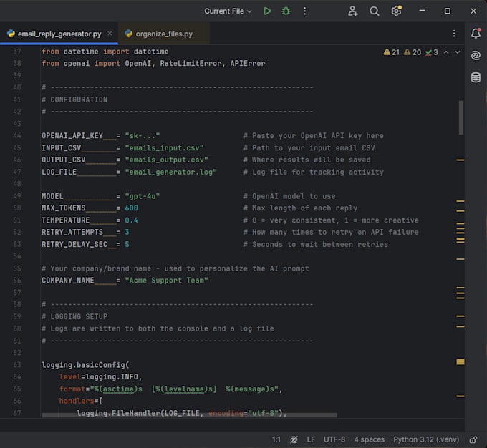Viewport: 487px width, 448px height.
Task: Click the underlined asctime in format string
Action: [x=118, y=389]
